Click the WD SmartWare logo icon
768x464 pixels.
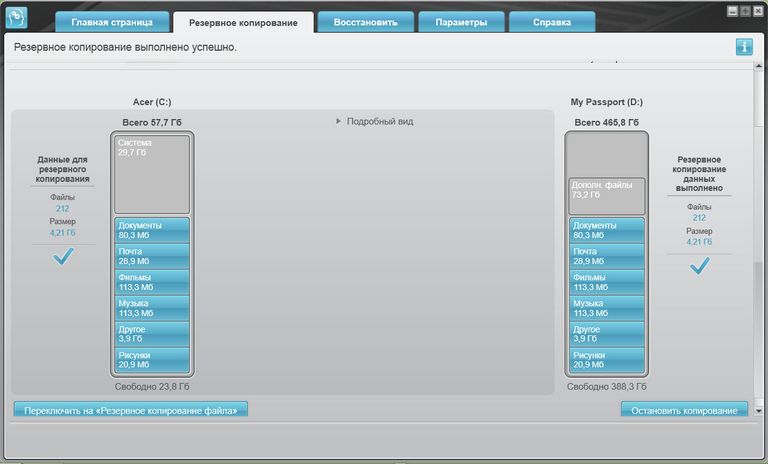(x=16, y=18)
